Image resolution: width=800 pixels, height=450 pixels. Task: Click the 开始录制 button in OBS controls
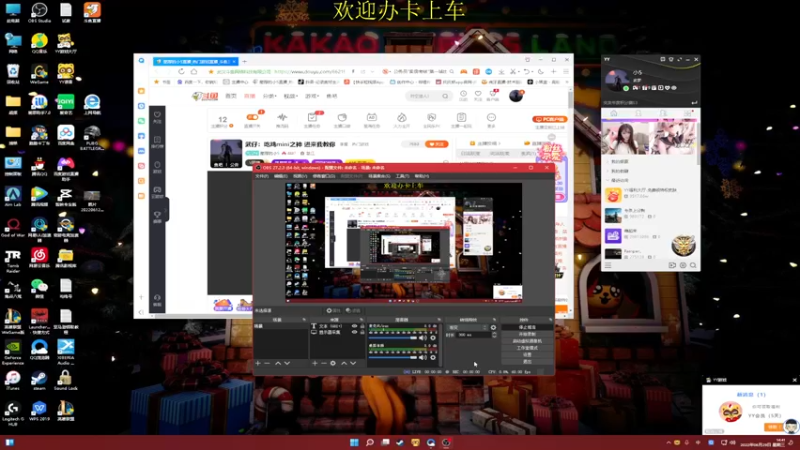[x=527, y=334]
